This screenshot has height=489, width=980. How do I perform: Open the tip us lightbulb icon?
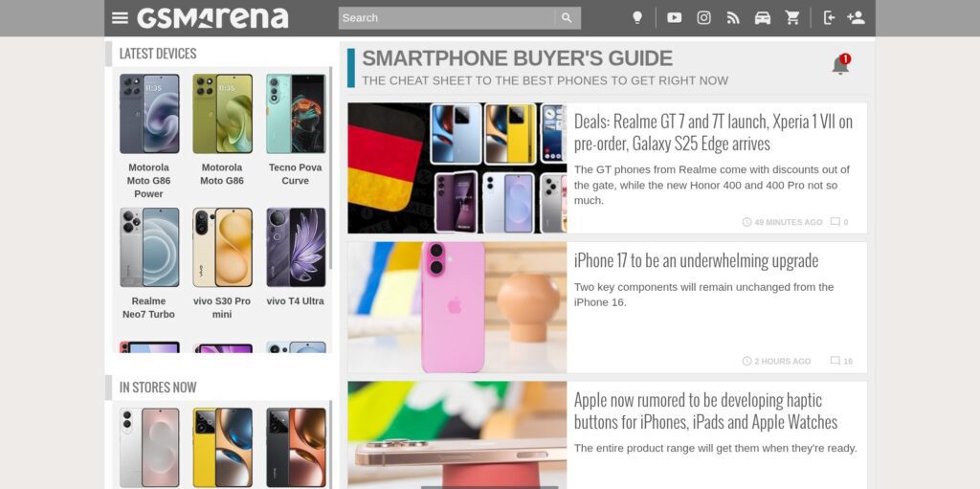click(x=636, y=18)
